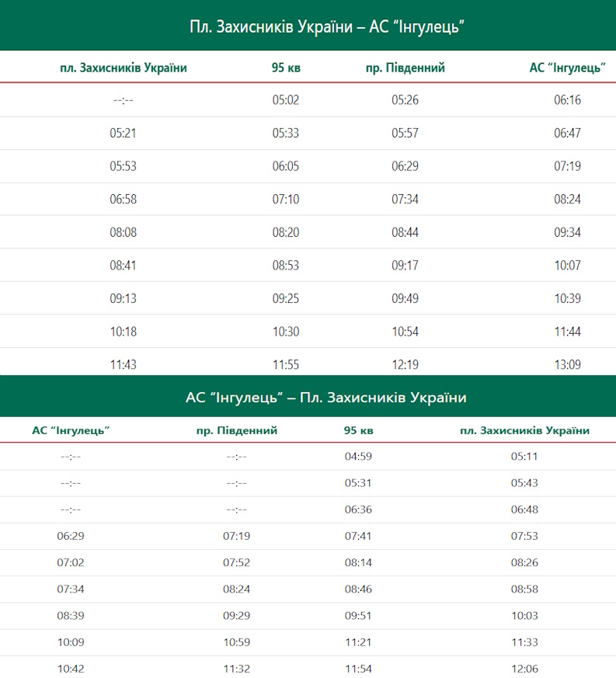Click the 05:02 departure time cell
Image resolution: width=616 pixels, height=678 pixels.
click(286, 100)
